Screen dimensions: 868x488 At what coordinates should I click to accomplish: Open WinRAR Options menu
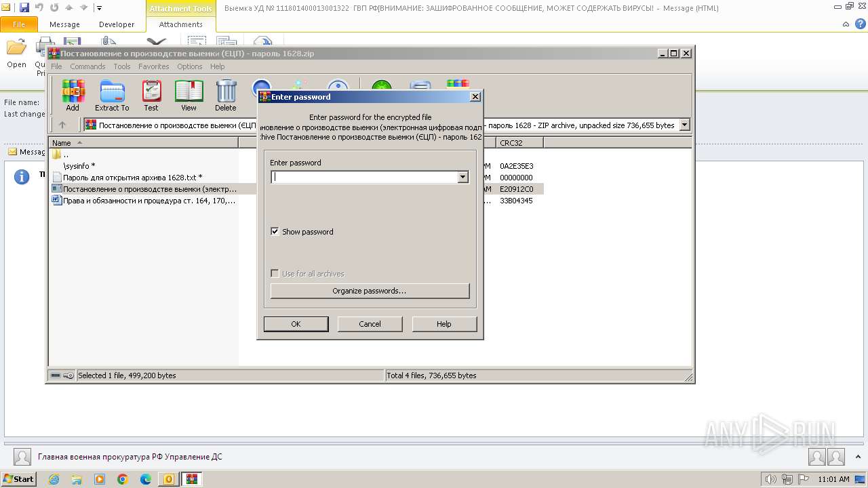[x=190, y=66]
